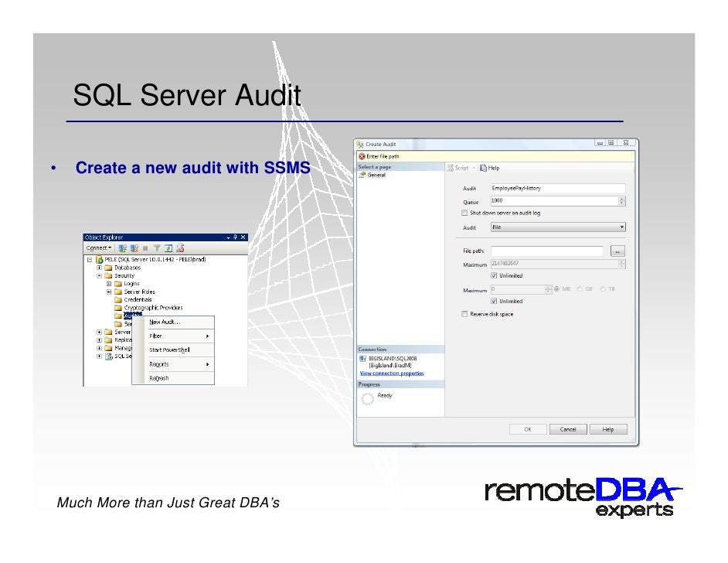Click the BIGISLAND\SQL2008 connection server icon

click(363, 359)
